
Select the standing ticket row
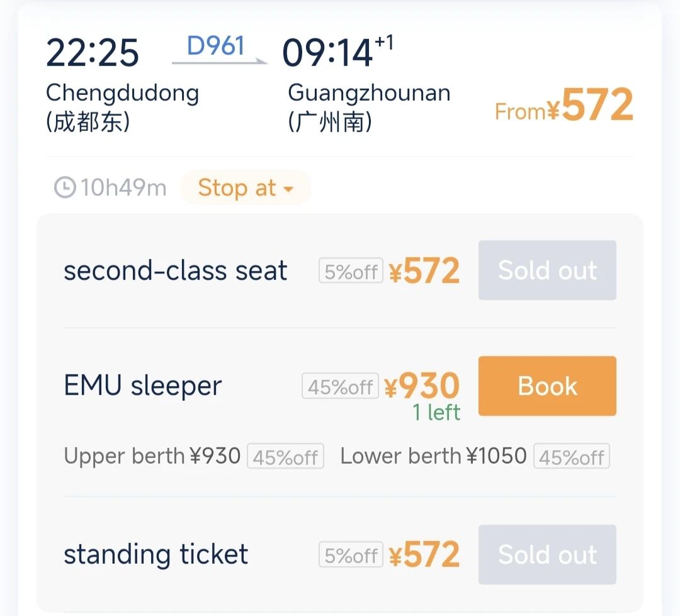[339, 554]
